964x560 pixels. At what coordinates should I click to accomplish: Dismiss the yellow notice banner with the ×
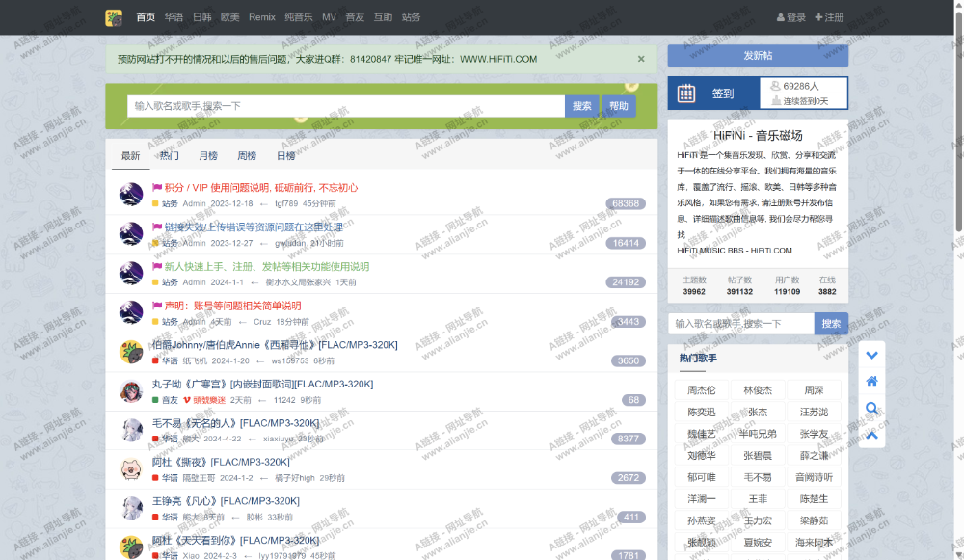[641, 59]
